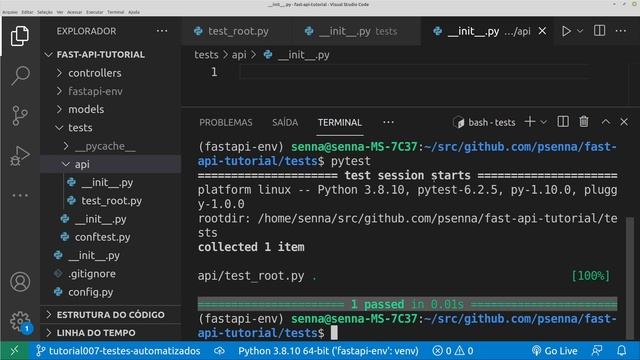This screenshot has width=640, height=360.
Task: Click __init__.py breadcrumb segment
Action: (304, 55)
